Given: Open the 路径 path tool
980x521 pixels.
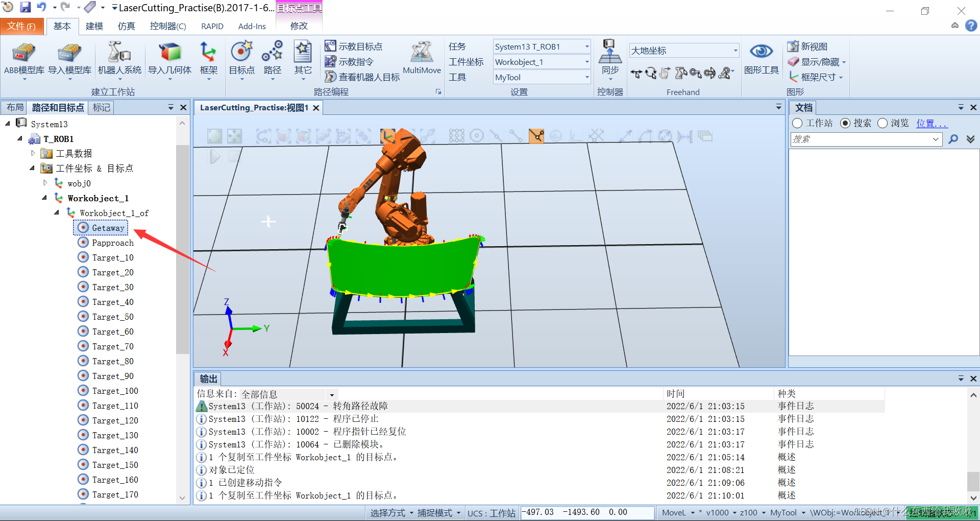Looking at the screenshot, I should coord(272,60).
